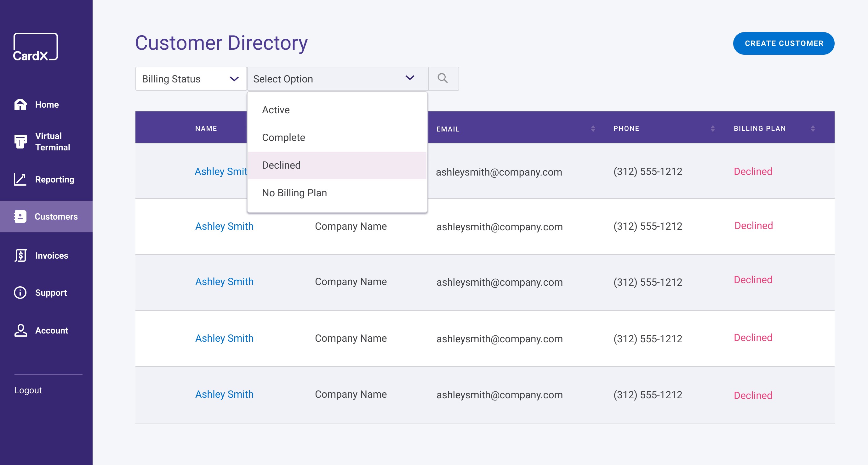Click the CardX logo
Image resolution: width=868 pixels, height=465 pixels.
pos(35,47)
